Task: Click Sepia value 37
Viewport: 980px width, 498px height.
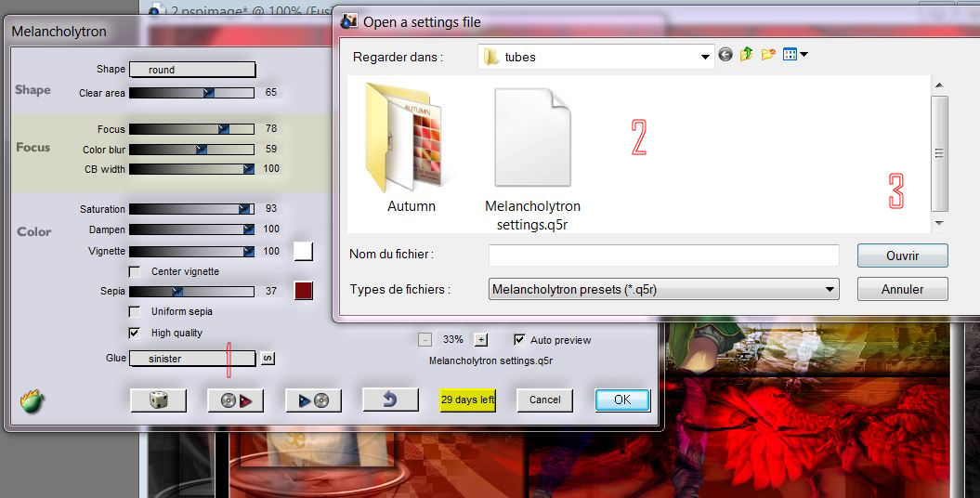Action: [270, 291]
